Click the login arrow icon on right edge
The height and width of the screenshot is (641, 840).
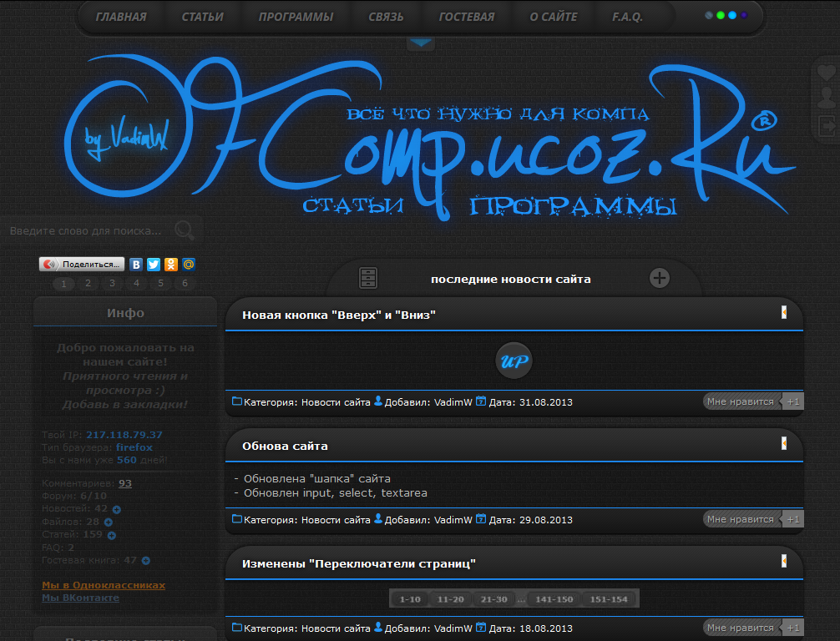[826, 126]
